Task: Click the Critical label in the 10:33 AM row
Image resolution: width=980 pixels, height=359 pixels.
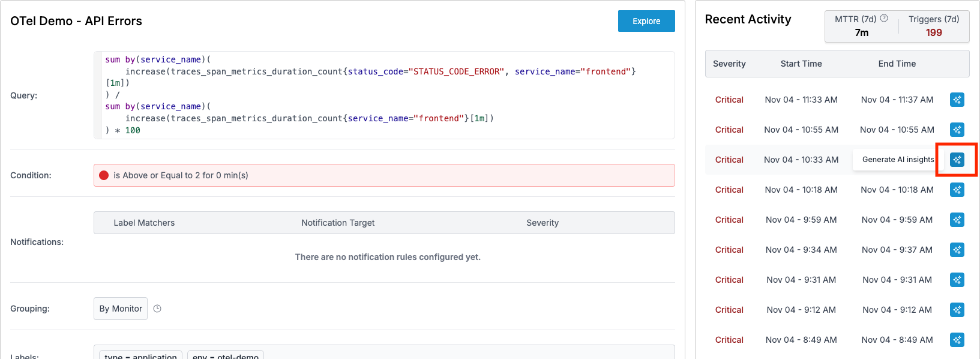Action: (x=729, y=160)
